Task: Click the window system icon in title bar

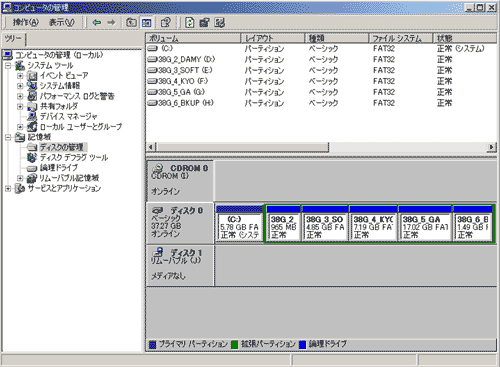Action: pyautogui.click(x=7, y=7)
